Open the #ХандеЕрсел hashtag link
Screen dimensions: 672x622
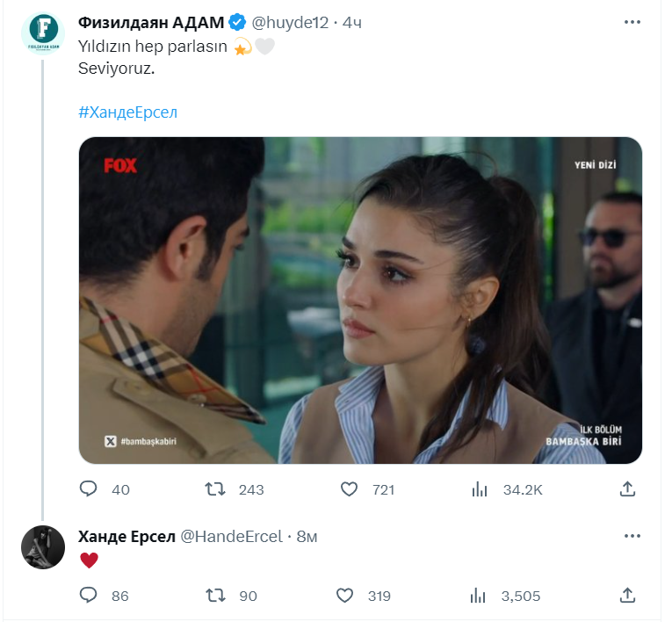tap(127, 112)
